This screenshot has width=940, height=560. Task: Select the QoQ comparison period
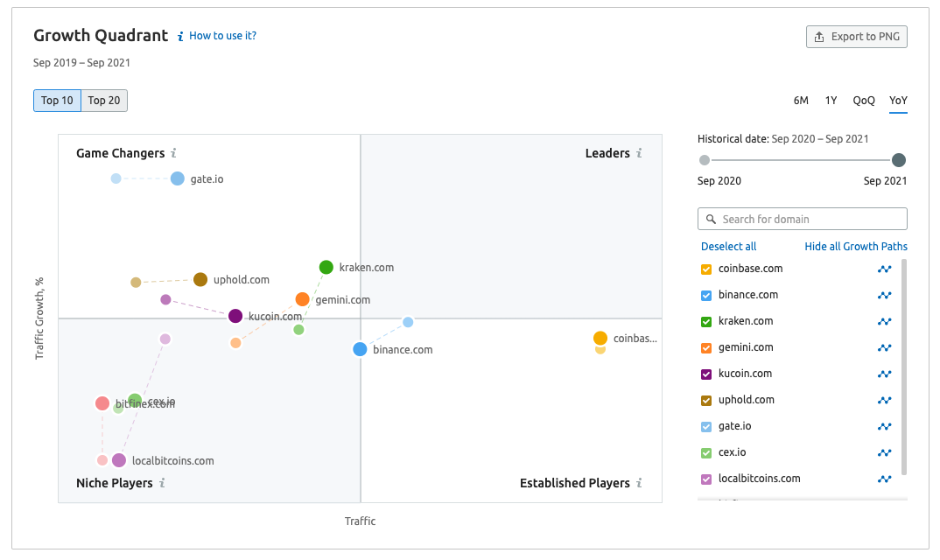(x=864, y=101)
